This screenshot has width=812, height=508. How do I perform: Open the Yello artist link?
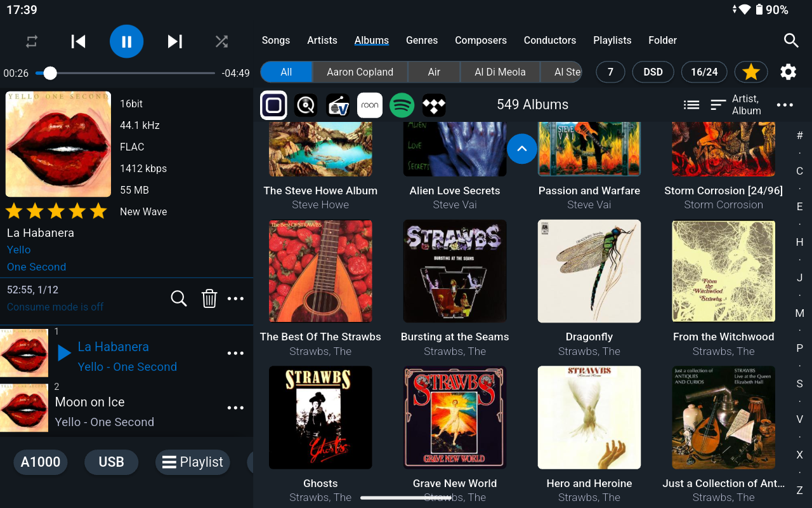[x=18, y=250]
